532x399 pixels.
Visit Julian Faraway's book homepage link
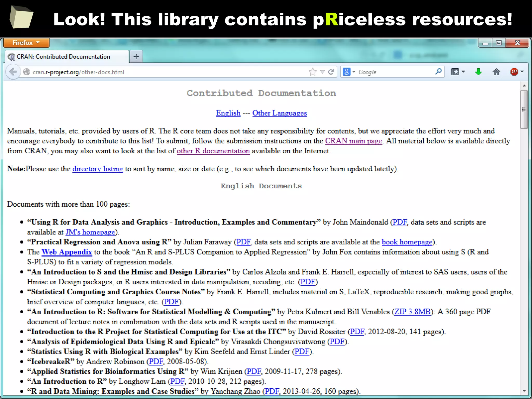[x=407, y=242]
